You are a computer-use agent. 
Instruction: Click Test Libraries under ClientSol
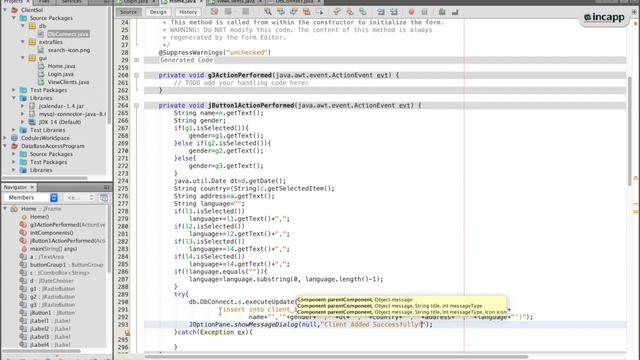coord(48,130)
